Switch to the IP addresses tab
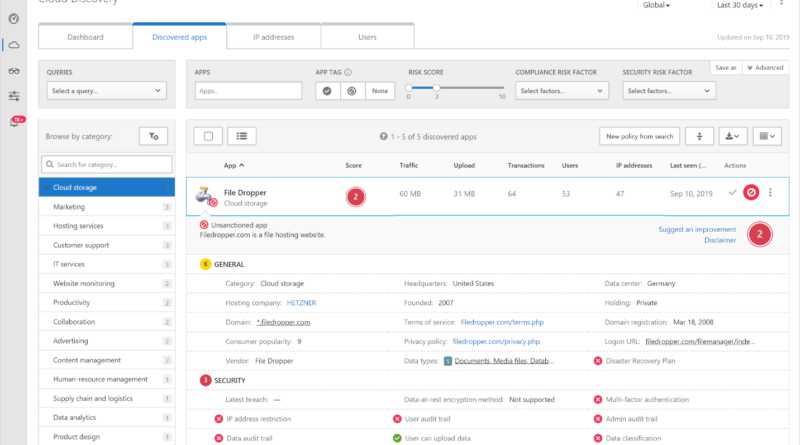Screen dimensions: 800x445 click(273, 37)
